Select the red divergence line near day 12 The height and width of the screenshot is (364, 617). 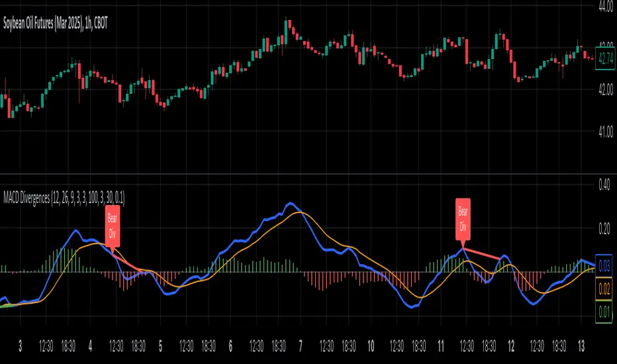482,253
